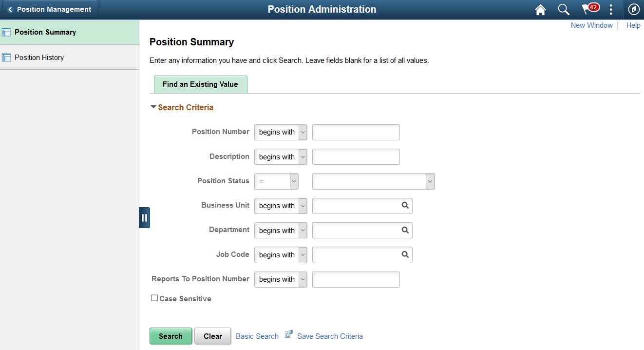Open the NavBar compass icon

634,9
